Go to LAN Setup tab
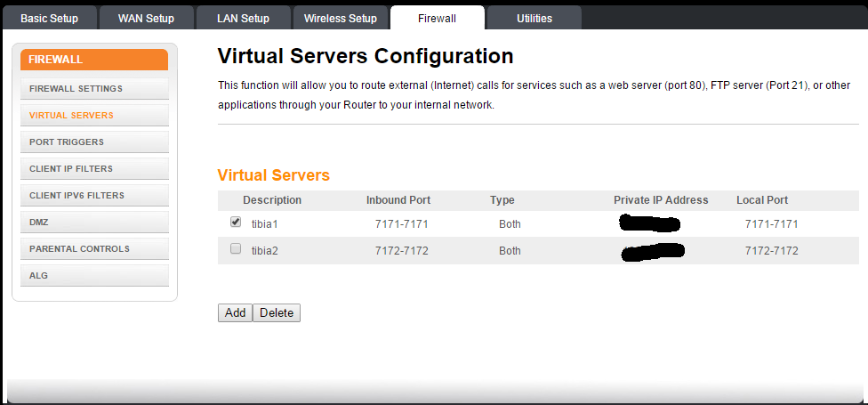The height and width of the screenshot is (405, 868). point(243,19)
